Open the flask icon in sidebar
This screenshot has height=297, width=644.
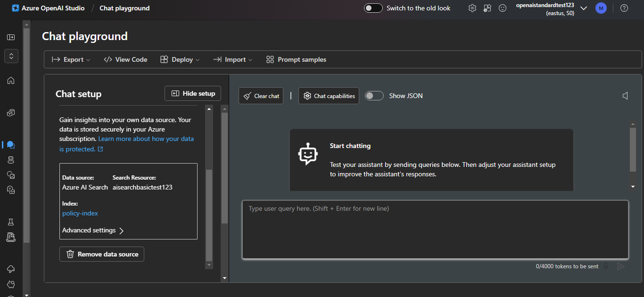11,222
